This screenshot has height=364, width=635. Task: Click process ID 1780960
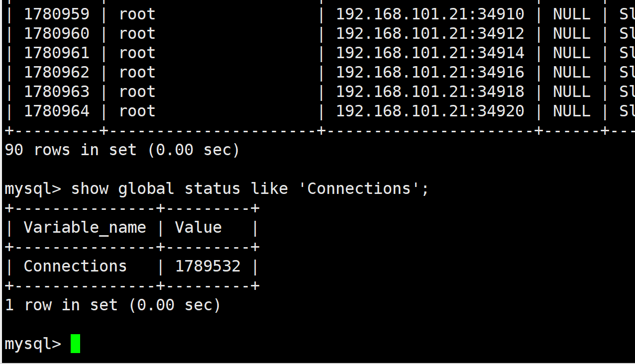pyautogui.click(x=57, y=33)
